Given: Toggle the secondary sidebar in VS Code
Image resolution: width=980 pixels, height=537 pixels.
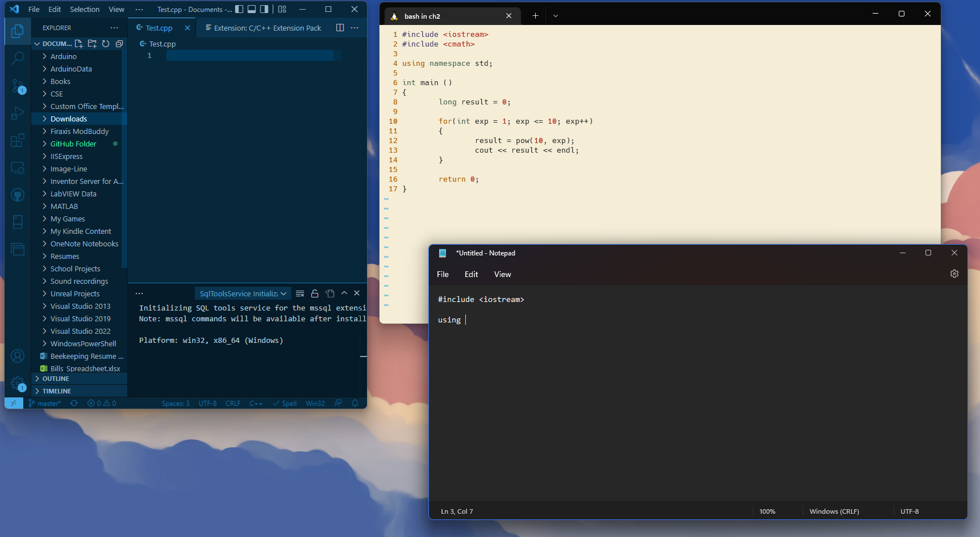Looking at the screenshot, I should 264,9.
